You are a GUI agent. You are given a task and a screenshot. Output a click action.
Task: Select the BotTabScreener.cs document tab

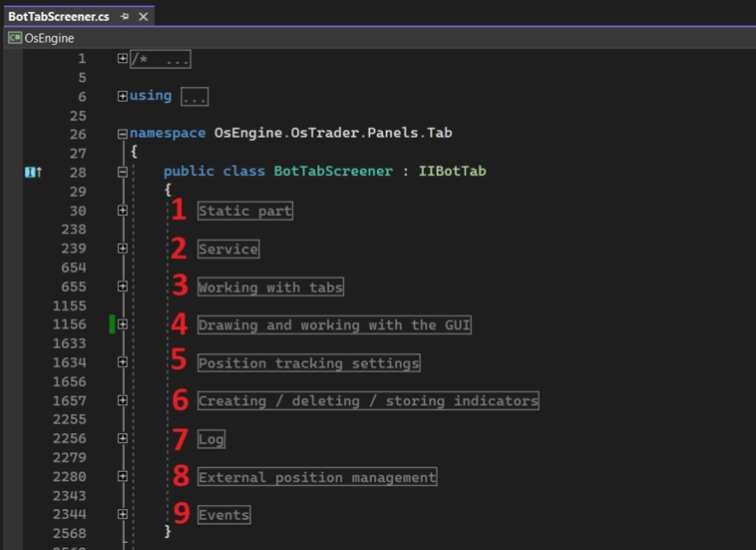click(x=59, y=17)
